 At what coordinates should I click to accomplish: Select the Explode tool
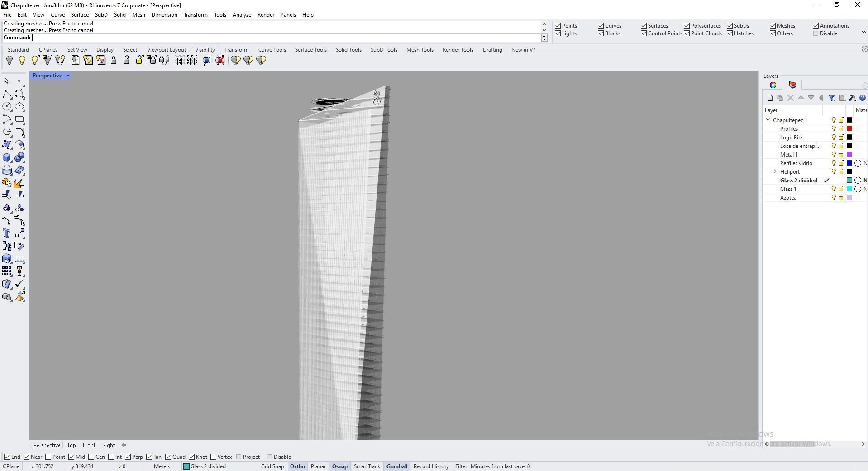coord(19,183)
